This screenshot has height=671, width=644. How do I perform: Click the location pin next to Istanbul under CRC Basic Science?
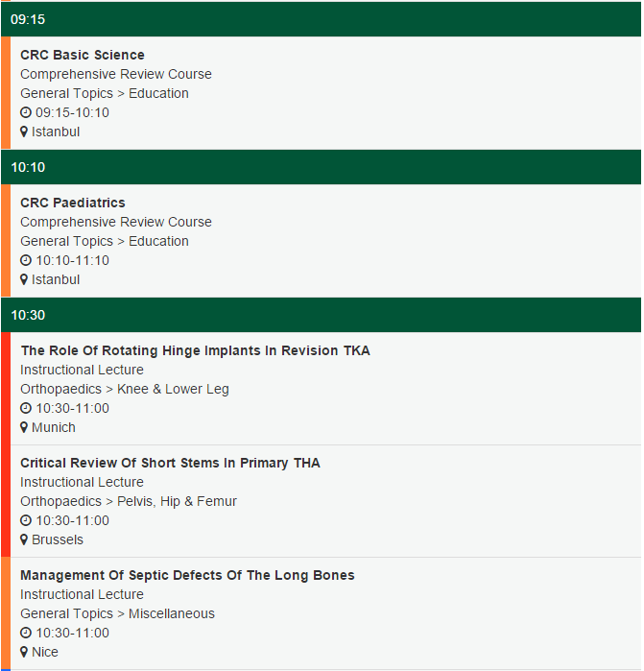coord(24,132)
